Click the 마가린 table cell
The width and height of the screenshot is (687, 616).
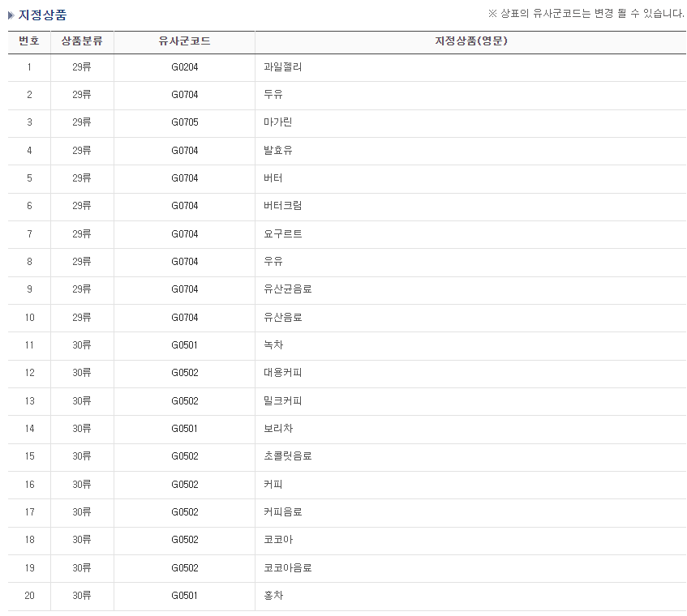(x=277, y=123)
